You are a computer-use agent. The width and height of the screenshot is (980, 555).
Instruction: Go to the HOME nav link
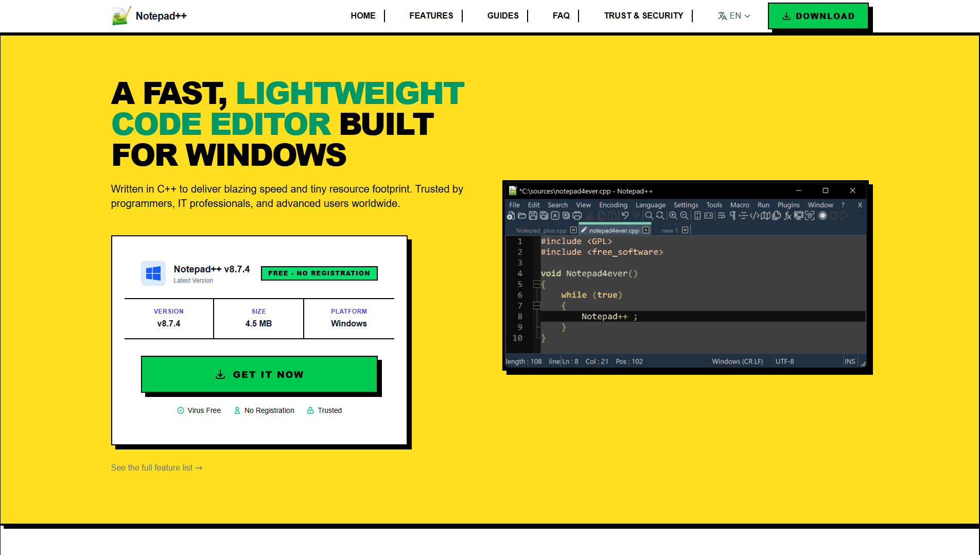coord(363,15)
